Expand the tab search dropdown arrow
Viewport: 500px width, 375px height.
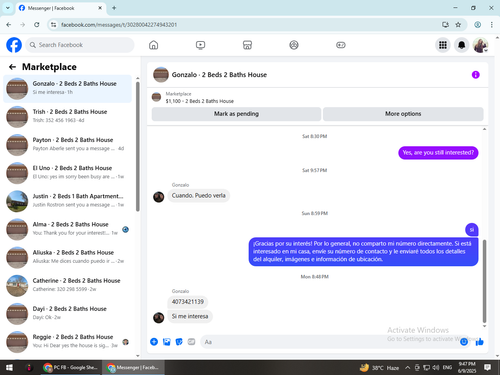8,8
